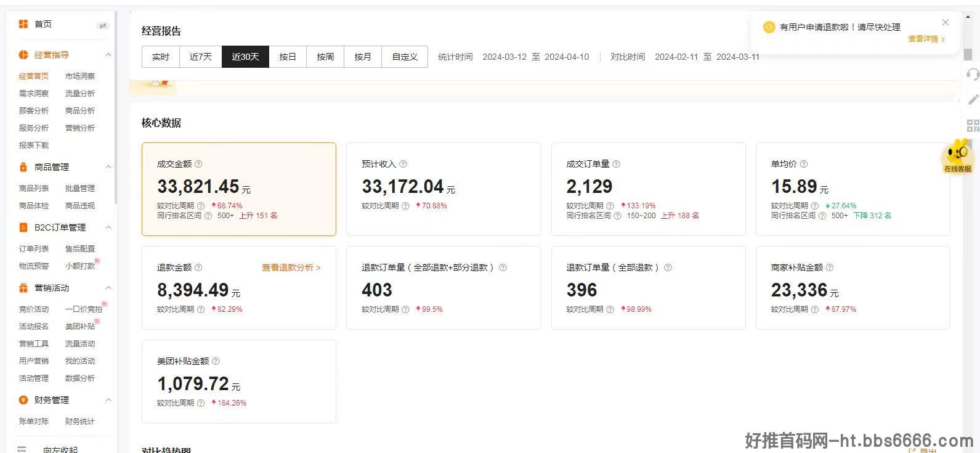Click help icon next to 预计收入
Screen dimensions: 980x453
pos(403,164)
